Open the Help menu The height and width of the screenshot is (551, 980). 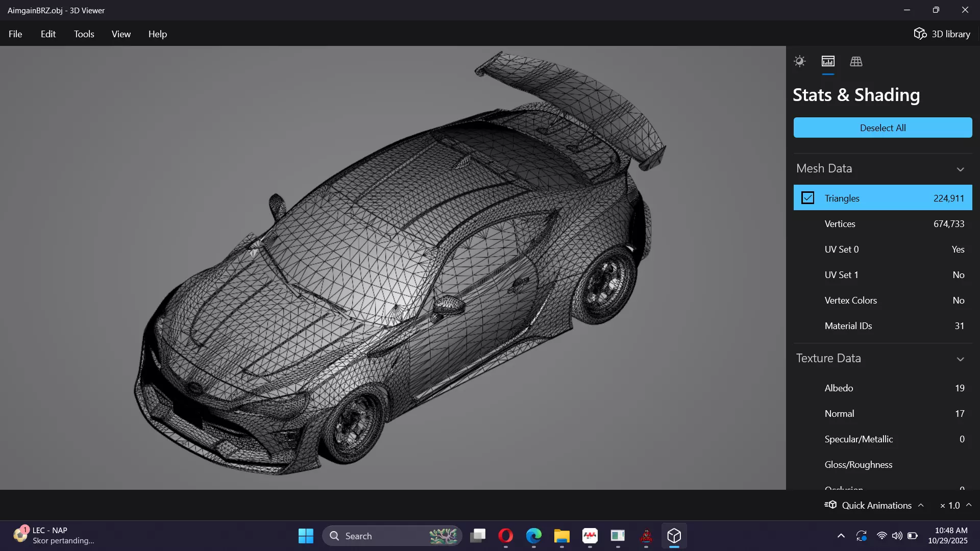click(158, 34)
